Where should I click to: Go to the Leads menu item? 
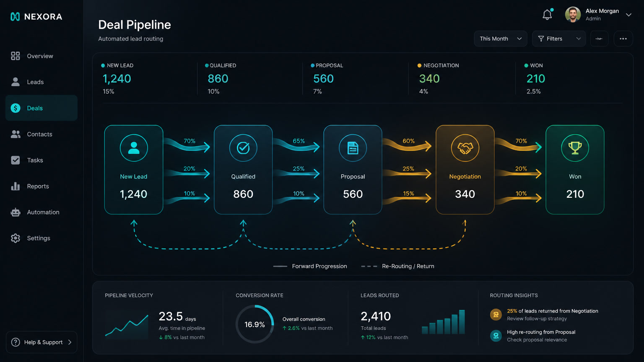(x=42, y=82)
